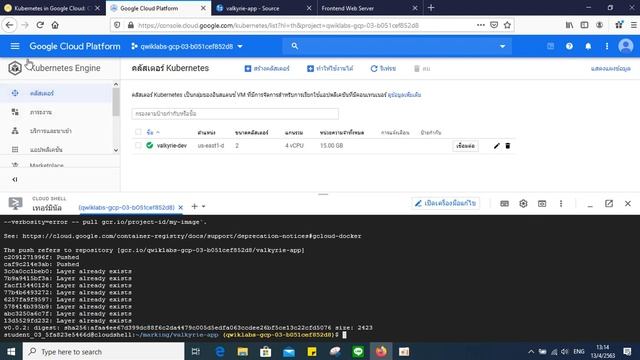This screenshot has height=360, width=640.
Task: Click the Kubernetes Engine hexagon logo
Action: [15, 68]
